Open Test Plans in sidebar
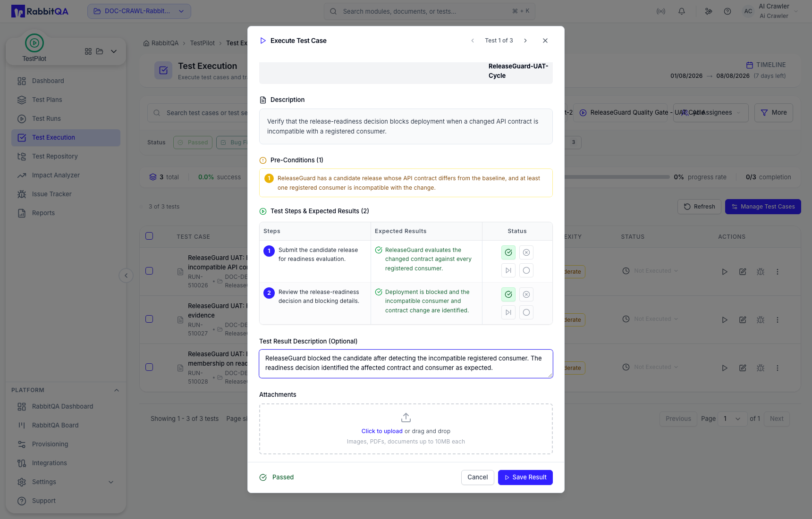 (66, 100)
